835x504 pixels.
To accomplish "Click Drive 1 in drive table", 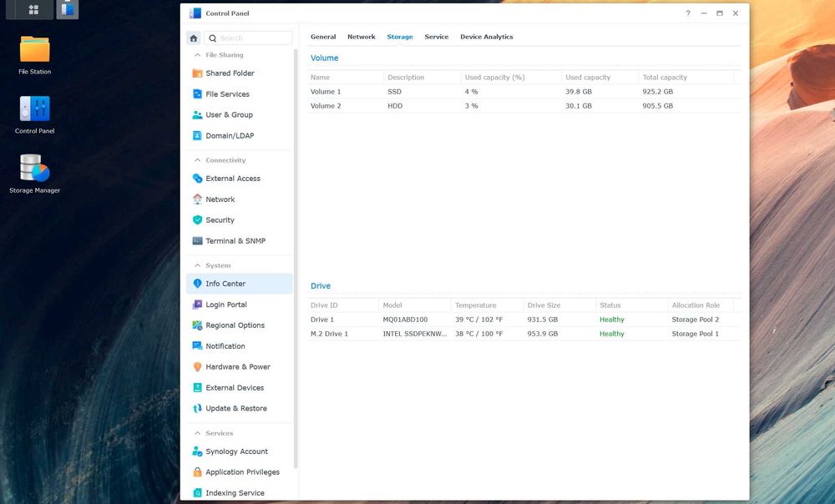I will (322, 320).
